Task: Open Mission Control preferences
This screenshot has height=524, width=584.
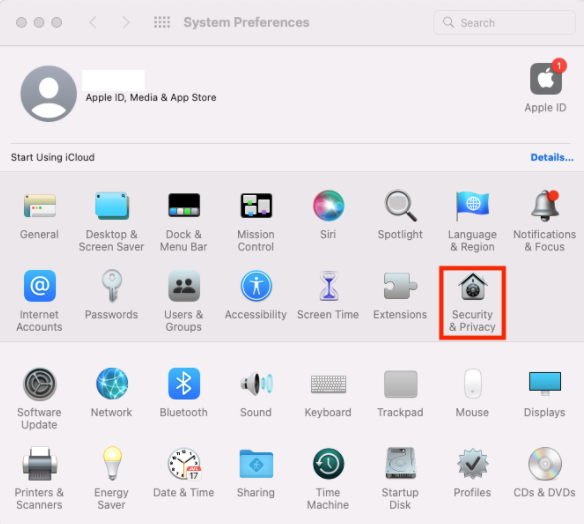Action: (256, 222)
